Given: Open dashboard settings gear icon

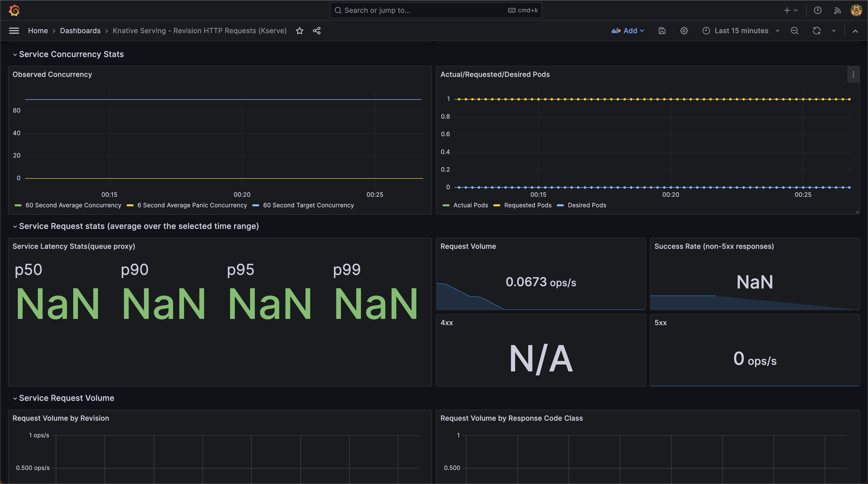Looking at the screenshot, I should pyautogui.click(x=684, y=31).
